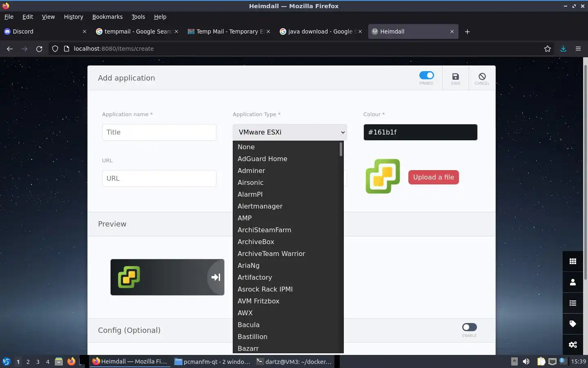Select AVM Fritzbox in the list
This screenshot has height=368, width=588.
coord(286,301)
